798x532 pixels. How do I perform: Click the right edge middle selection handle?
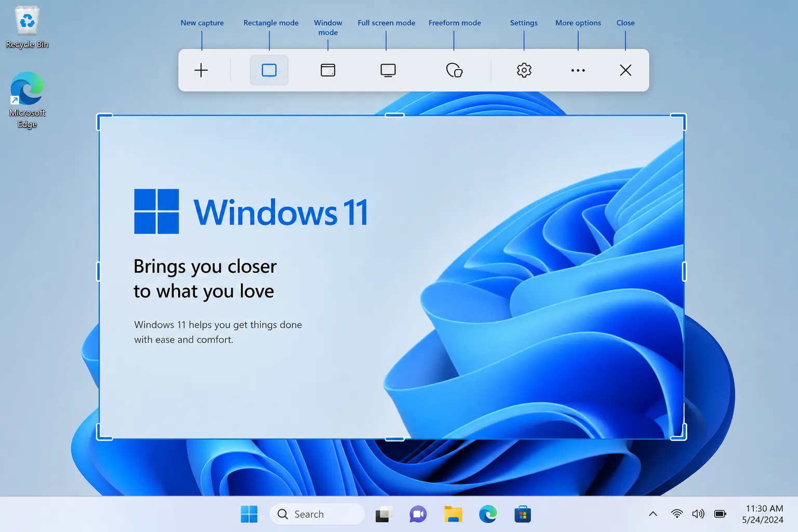684,271
